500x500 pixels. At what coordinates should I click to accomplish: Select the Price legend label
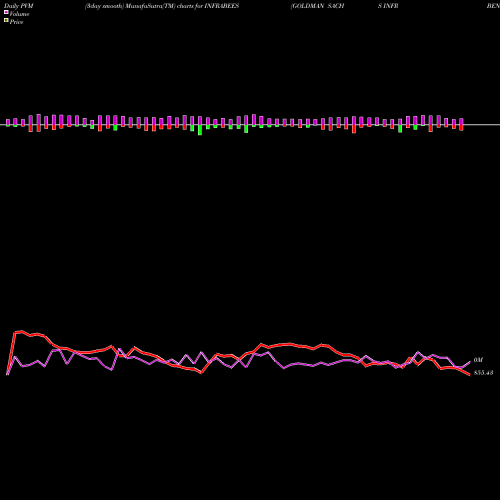tap(16, 22)
